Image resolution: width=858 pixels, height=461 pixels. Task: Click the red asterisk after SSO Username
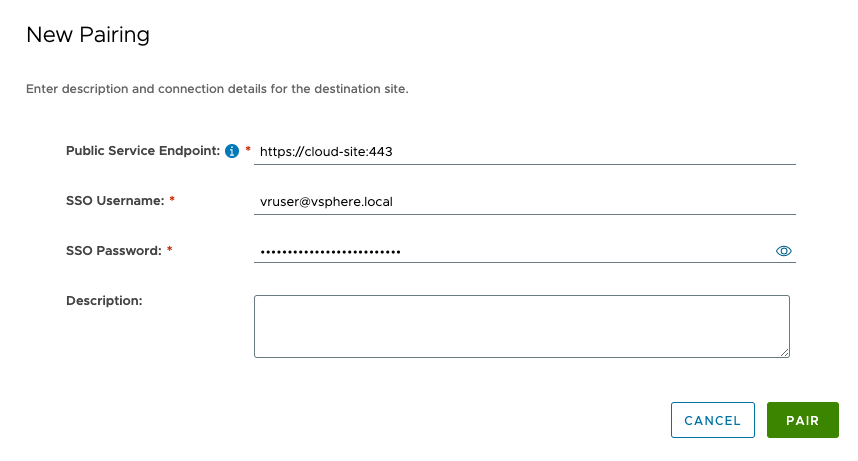pyautogui.click(x=172, y=201)
